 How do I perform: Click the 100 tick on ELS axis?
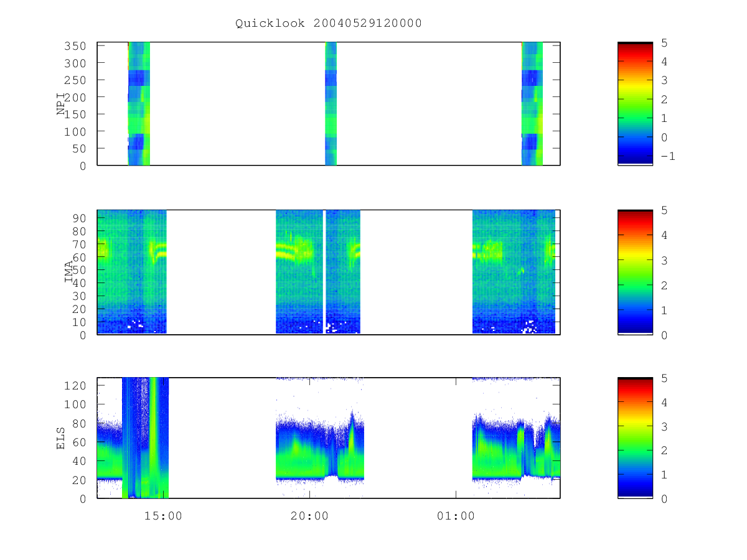[x=77, y=404]
